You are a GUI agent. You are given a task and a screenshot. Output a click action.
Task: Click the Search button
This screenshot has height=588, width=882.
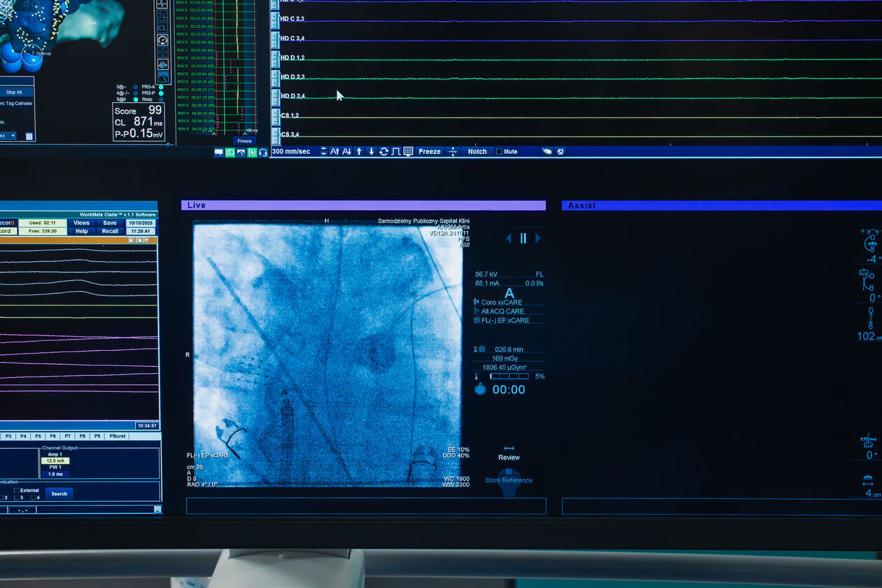coord(59,493)
